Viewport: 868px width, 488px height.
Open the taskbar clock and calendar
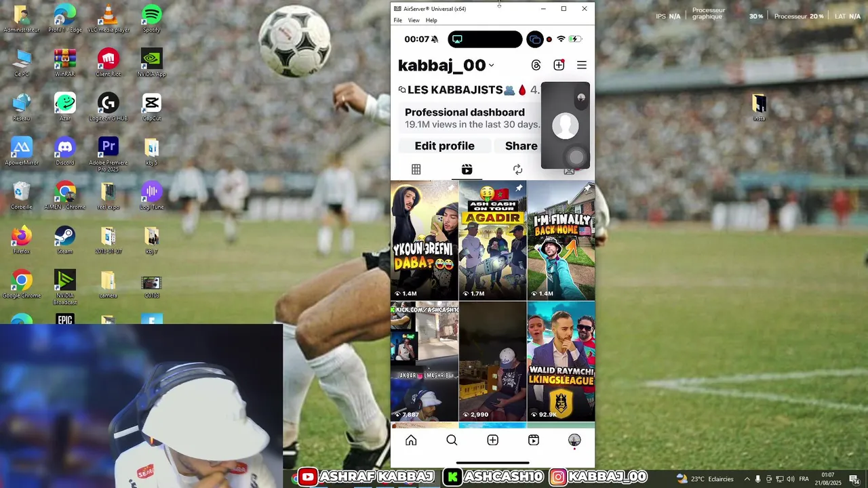click(x=828, y=479)
